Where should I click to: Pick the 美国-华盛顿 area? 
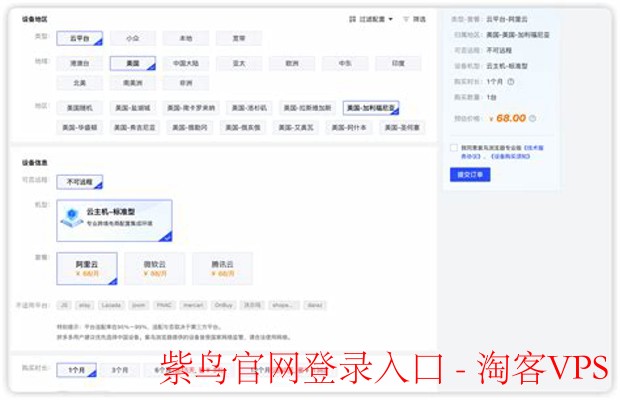coord(79,128)
